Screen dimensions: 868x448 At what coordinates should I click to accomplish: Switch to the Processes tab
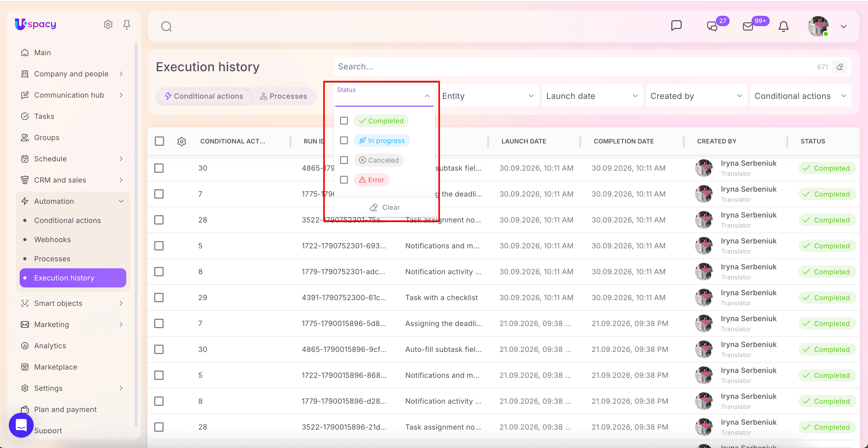(283, 96)
